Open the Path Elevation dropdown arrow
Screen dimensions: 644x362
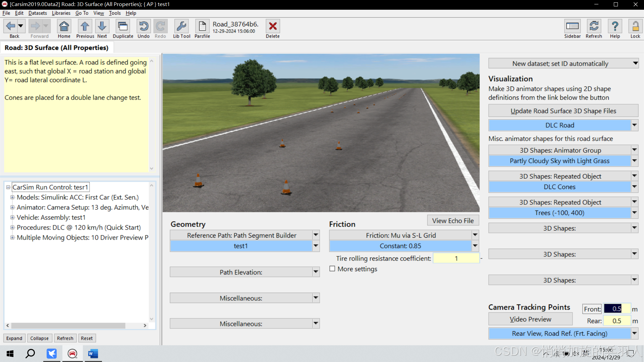coord(316,272)
